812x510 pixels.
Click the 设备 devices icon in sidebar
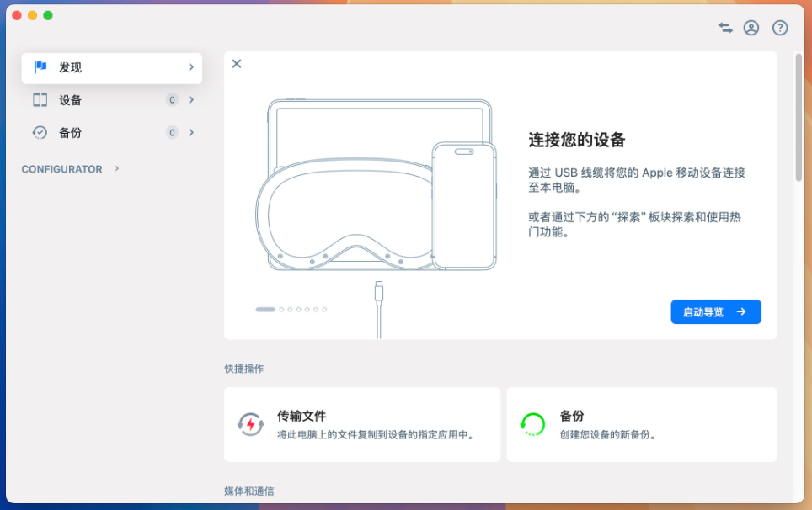click(x=40, y=100)
